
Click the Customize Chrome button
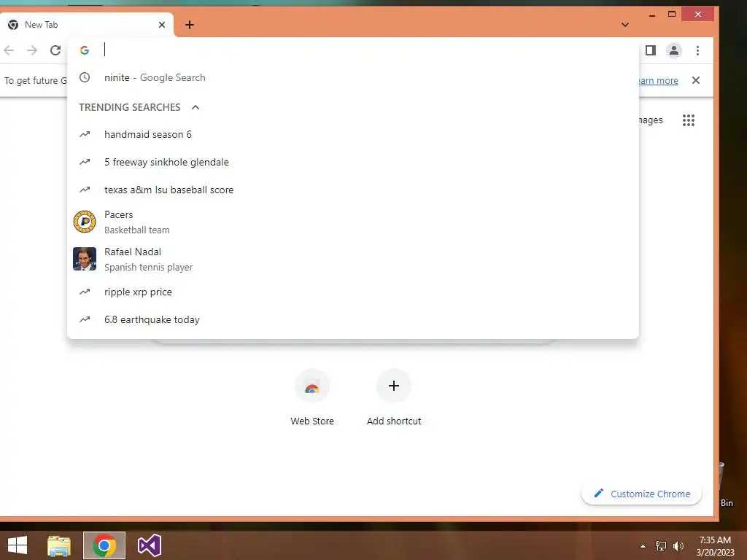tap(641, 494)
